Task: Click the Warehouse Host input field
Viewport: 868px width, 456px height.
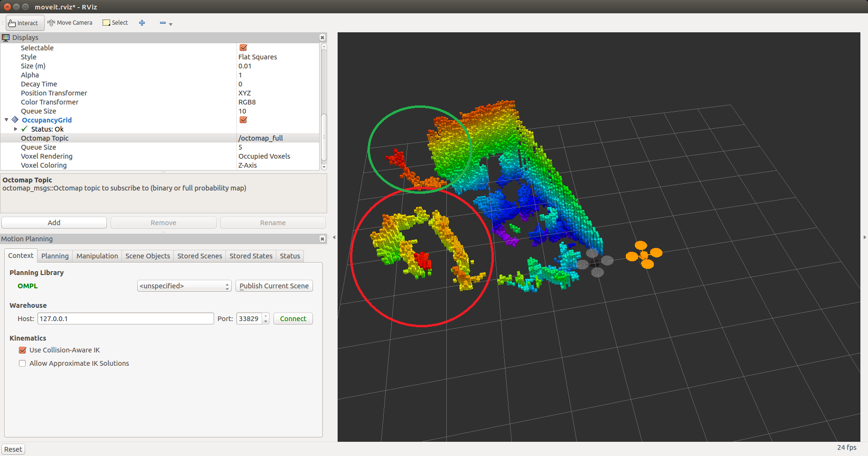Action: click(x=125, y=319)
